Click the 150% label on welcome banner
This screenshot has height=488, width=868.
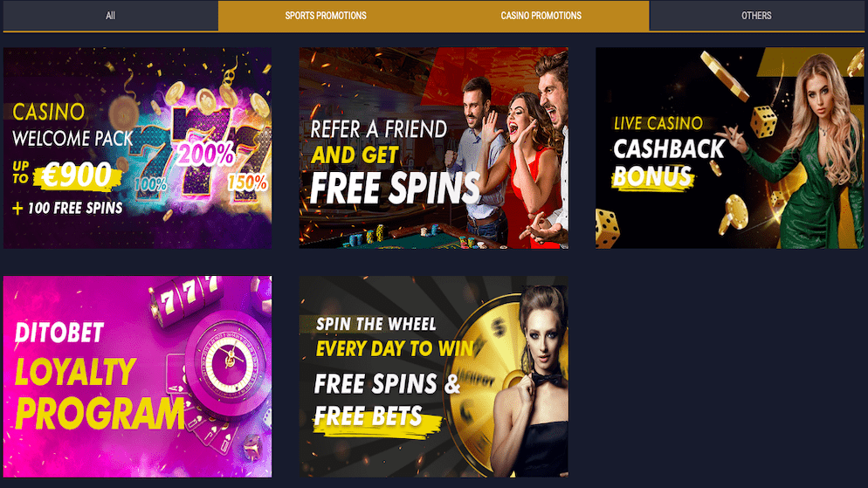point(247,182)
